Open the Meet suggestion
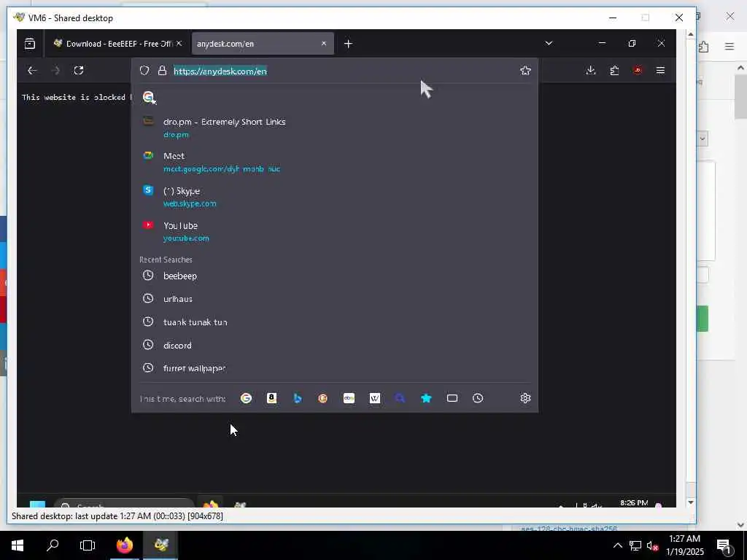This screenshot has height=560, width=747. (335, 162)
